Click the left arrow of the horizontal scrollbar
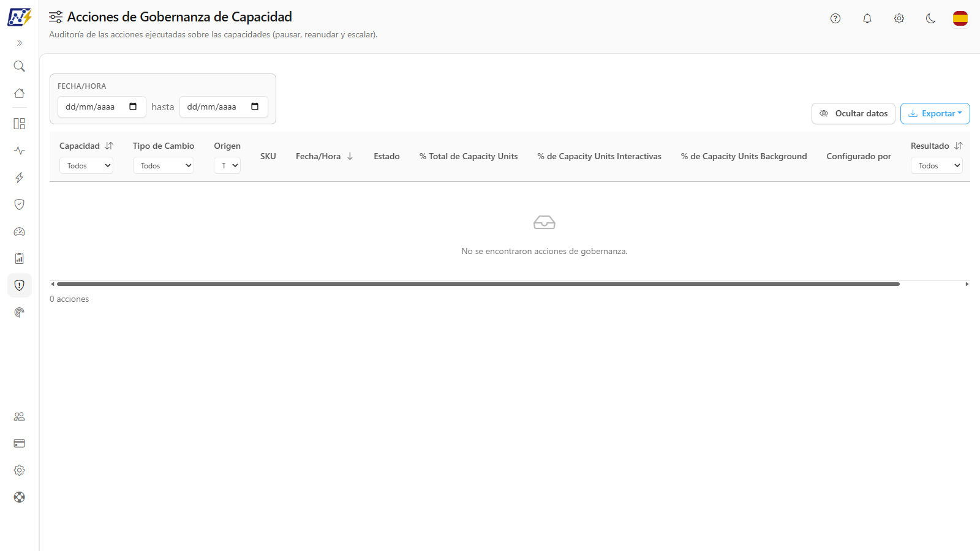This screenshot has width=980, height=551. click(x=53, y=284)
